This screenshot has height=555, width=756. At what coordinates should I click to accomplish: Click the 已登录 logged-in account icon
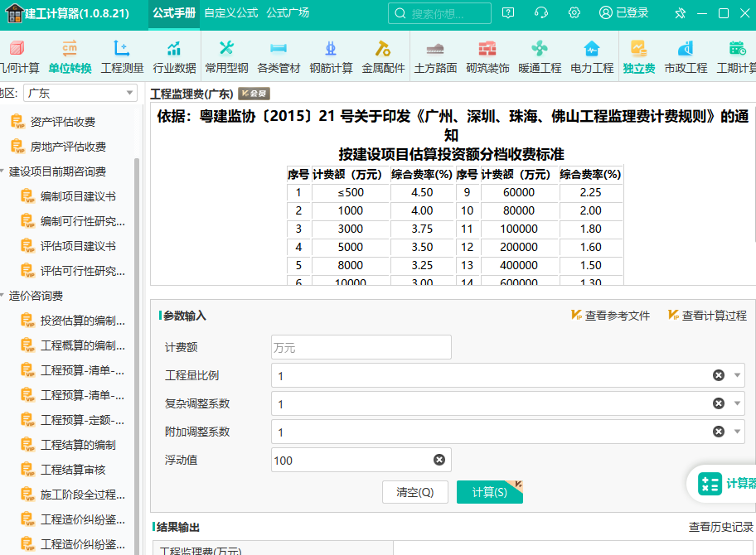coord(623,13)
